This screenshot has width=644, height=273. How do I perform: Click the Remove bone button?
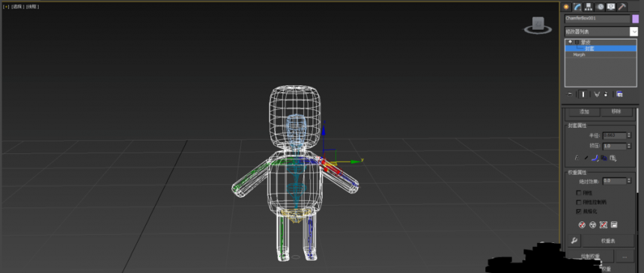[616, 111]
